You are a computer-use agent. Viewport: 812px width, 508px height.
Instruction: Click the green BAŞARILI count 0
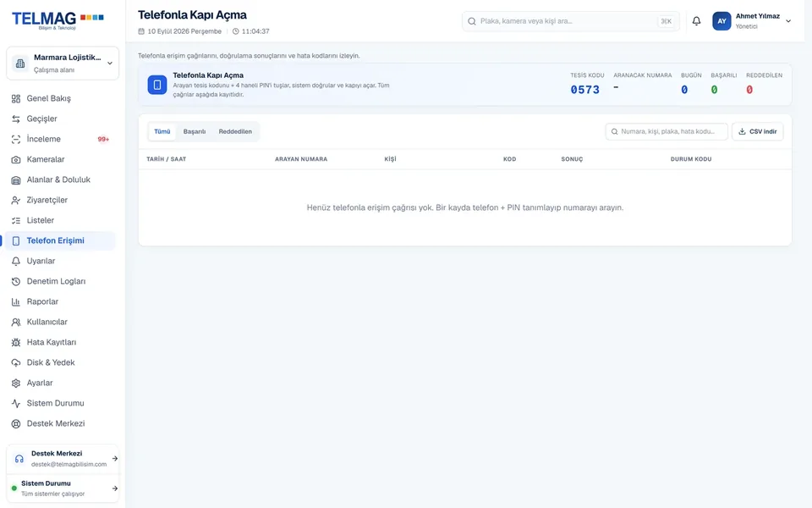714,91
